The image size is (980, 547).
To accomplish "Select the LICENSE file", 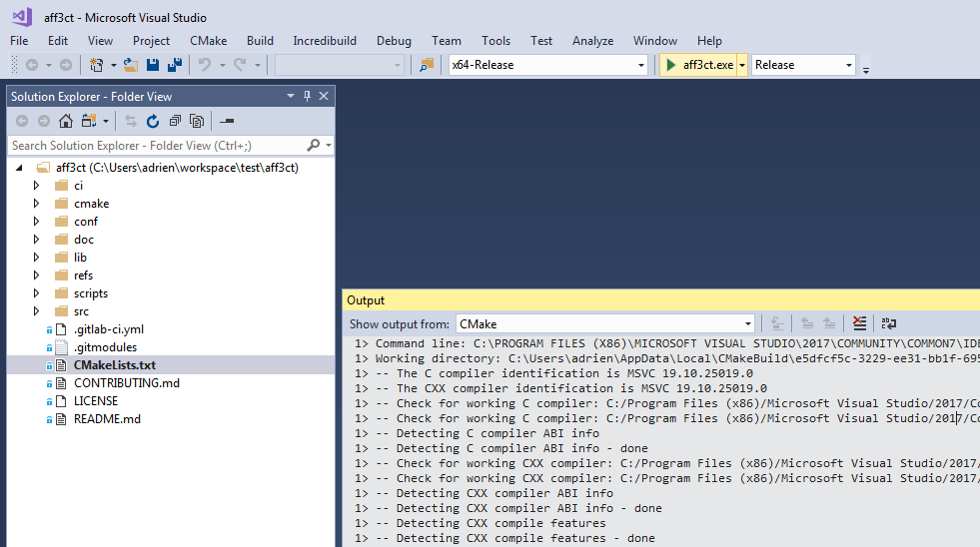I will (96, 401).
